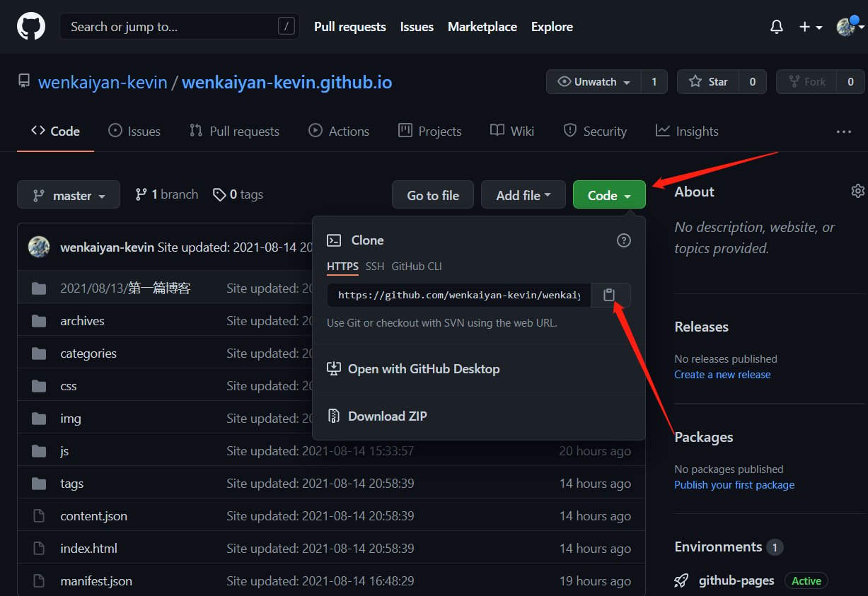Click the clone help question-mark icon
Image resolution: width=868 pixels, height=596 pixels.
pyautogui.click(x=624, y=240)
